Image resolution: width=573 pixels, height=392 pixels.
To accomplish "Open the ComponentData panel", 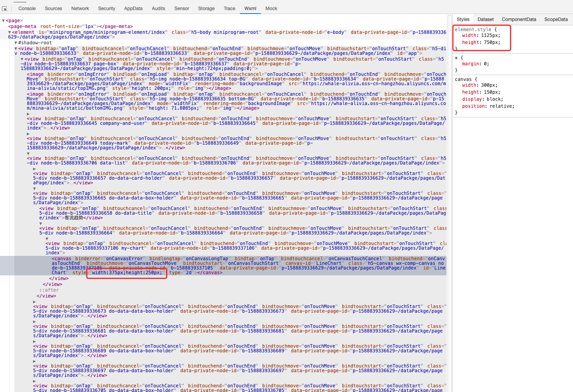I will [519, 19].
